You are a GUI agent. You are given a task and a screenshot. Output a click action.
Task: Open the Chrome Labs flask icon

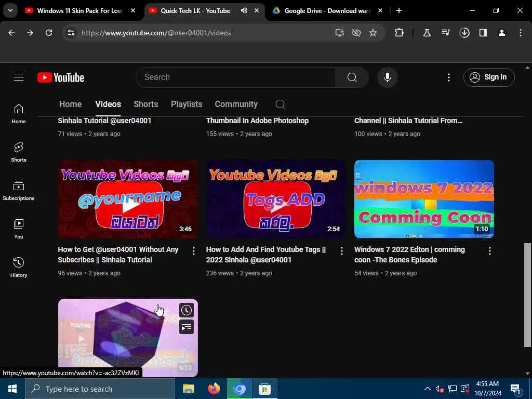[x=427, y=33]
